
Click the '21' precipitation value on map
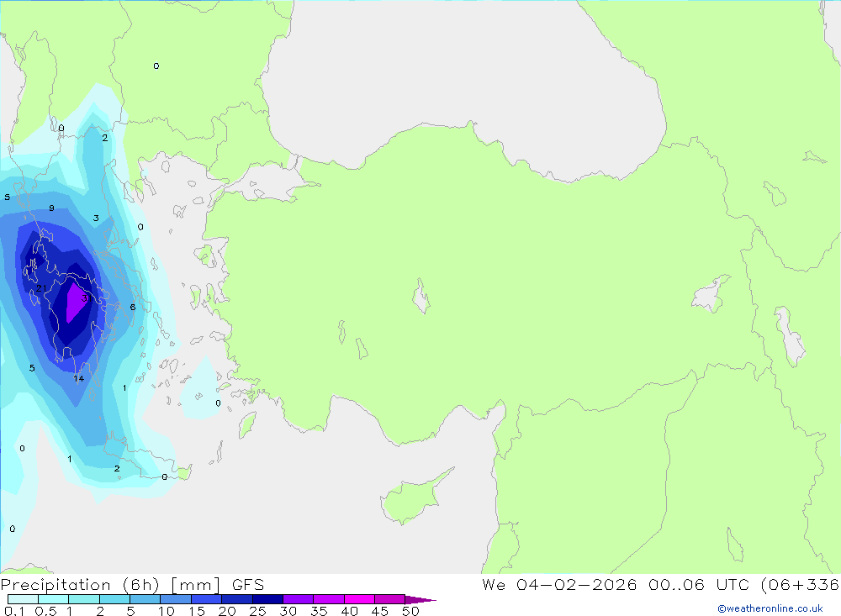pyautogui.click(x=41, y=288)
